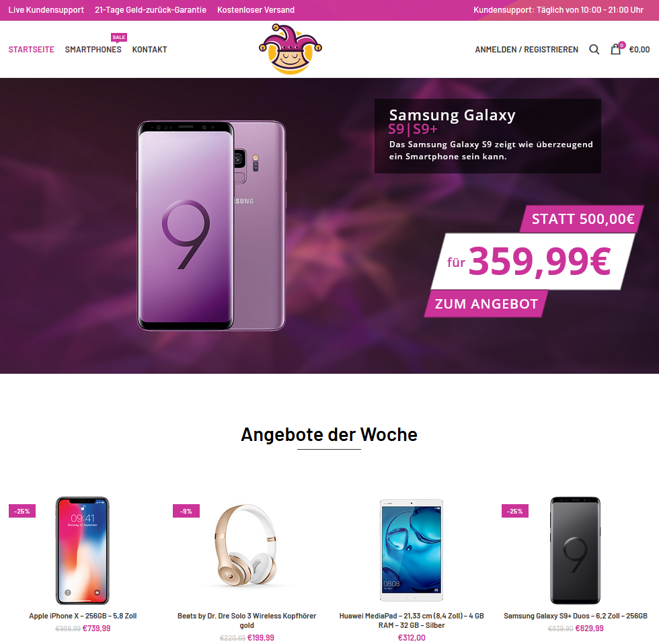
Task: Click the -25% badge on iPhone X
Action: 22,512
